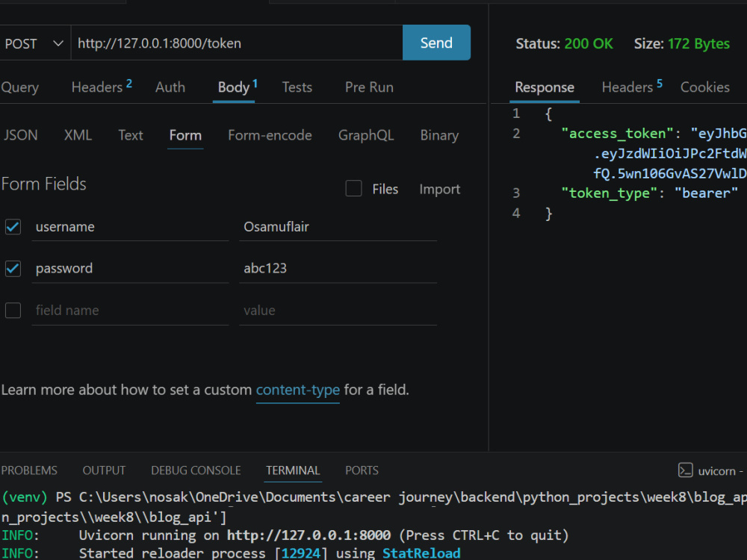Screen dimensions: 747x560
Task: Open the OUTPUT panel tab
Action: pos(104,470)
